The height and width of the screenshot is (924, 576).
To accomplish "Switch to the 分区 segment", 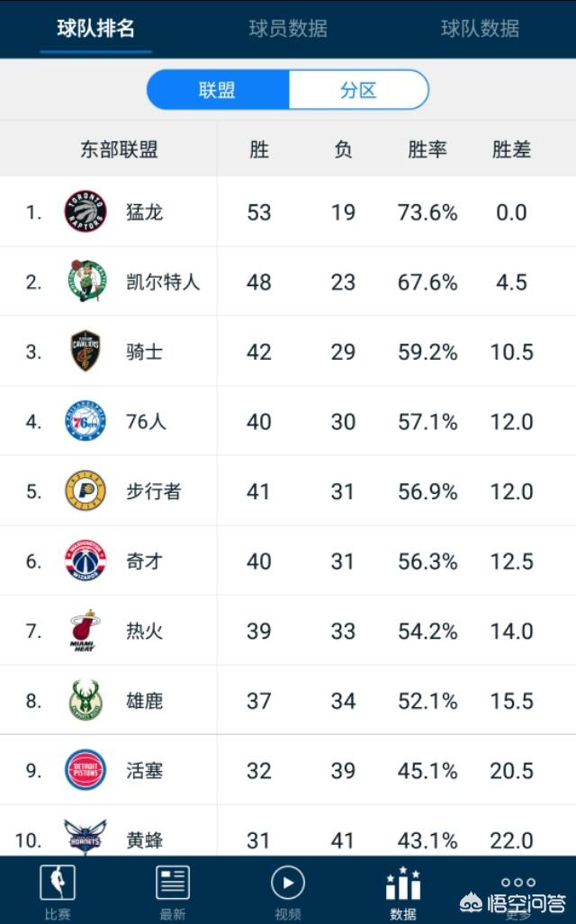I will tap(358, 90).
